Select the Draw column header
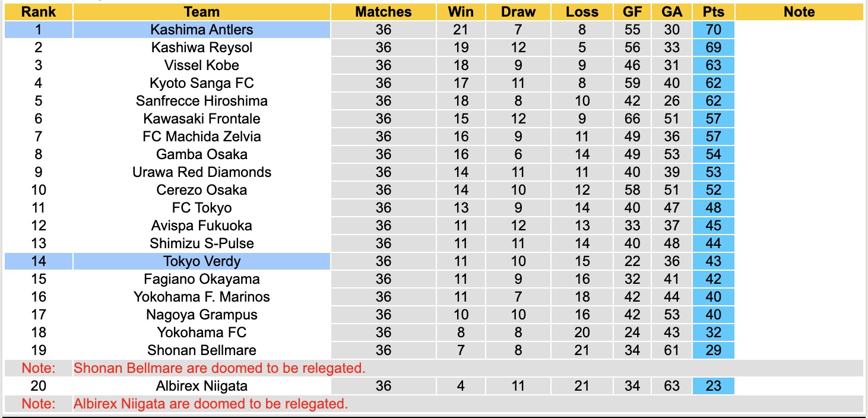This screenshot has width=868, height=418. pos(518,12)
